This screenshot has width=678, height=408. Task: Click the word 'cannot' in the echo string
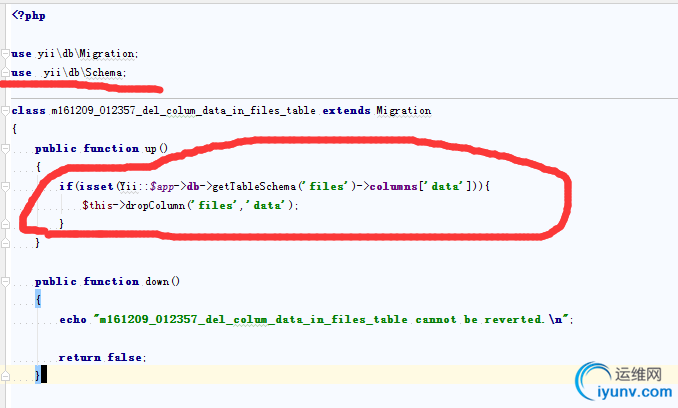[x=436, y=319]
